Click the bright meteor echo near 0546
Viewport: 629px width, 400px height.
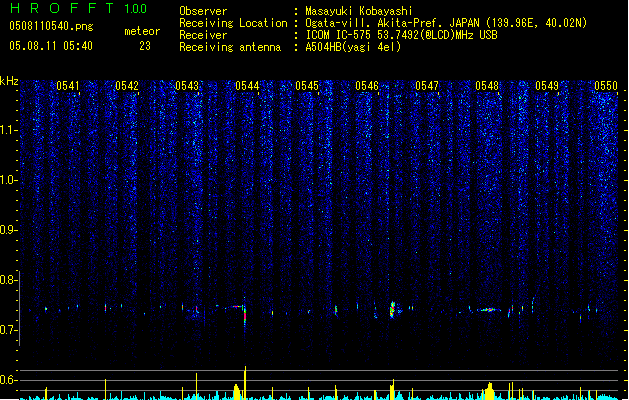(393, 310)
